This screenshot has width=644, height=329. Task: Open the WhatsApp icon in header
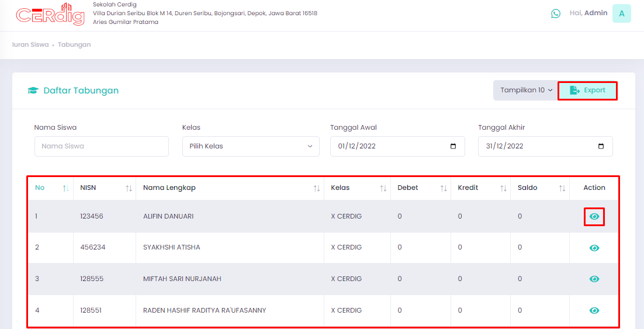tap(555, 13)
